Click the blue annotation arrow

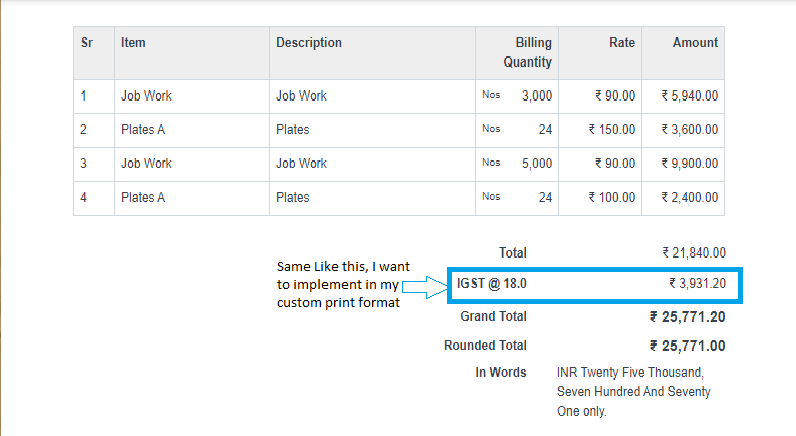[424, 287]
